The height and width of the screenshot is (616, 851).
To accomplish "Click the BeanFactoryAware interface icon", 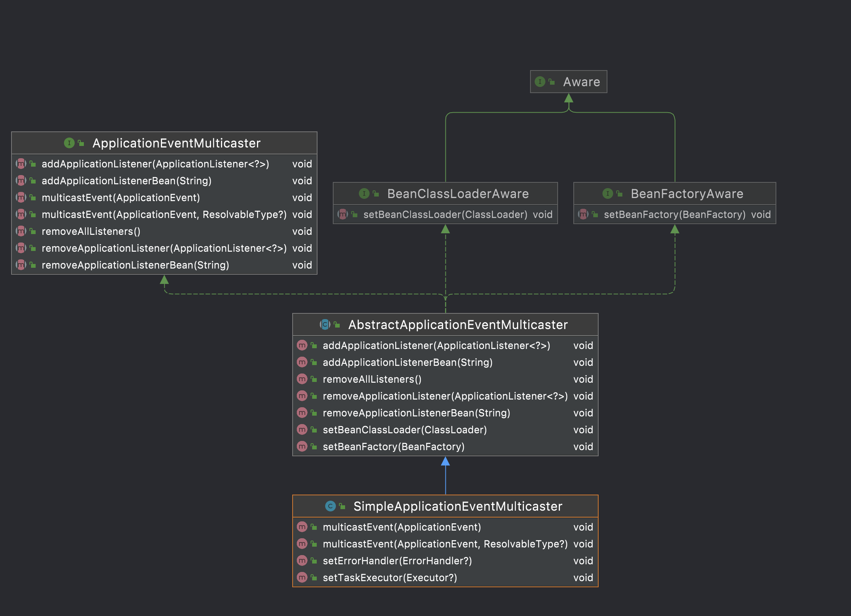I will click(x=607, y=194).
